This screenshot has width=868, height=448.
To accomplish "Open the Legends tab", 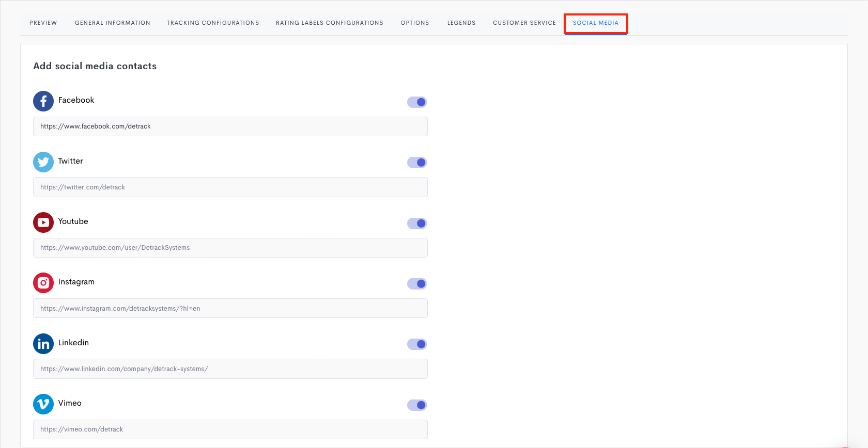I will (461, 23).
